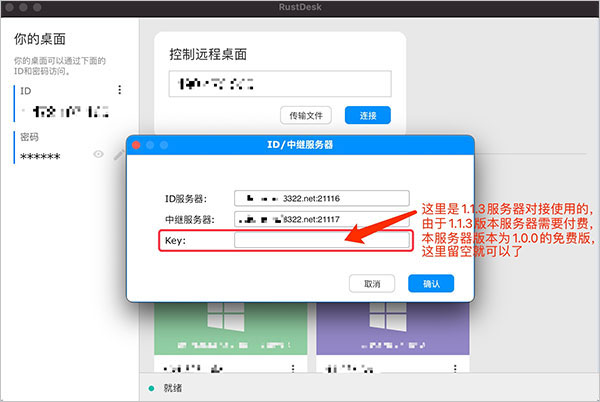Click the 传输文件 button

click(x=306, y=115)
